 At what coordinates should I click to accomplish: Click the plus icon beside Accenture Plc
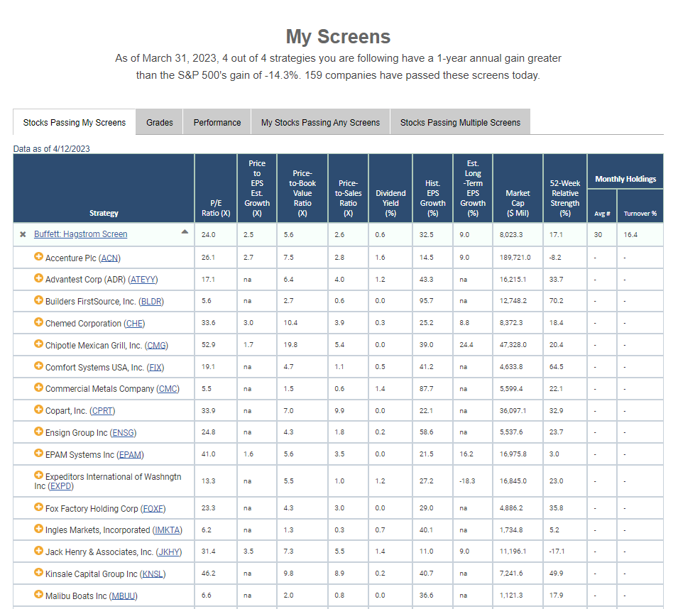[39, 257]
